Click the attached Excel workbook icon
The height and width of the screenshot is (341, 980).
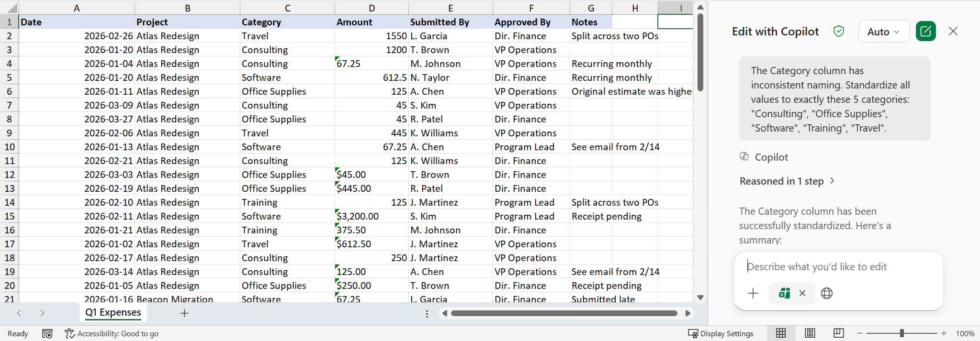click(x=784, y=293)
